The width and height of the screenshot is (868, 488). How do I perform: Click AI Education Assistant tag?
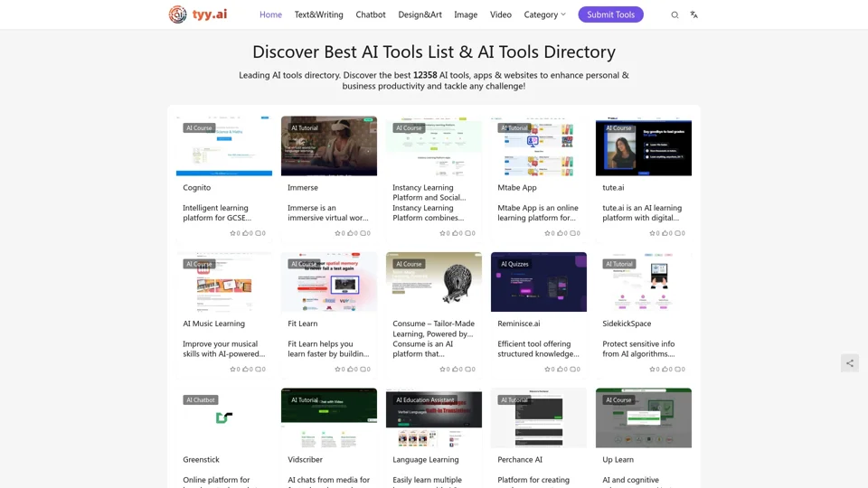(425, 400)
